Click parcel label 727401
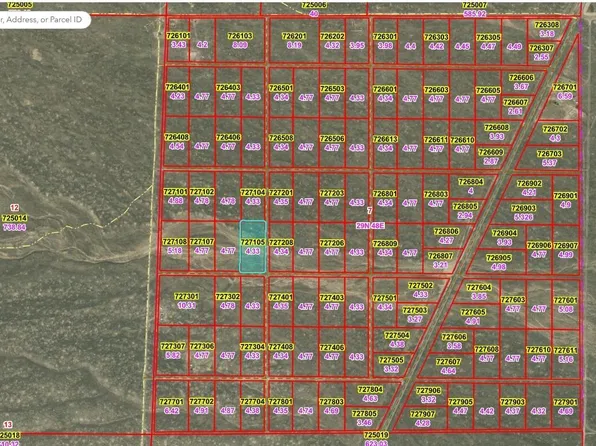Image resolution: width=596 pixels, height=446 pixels. pos(280,297)
